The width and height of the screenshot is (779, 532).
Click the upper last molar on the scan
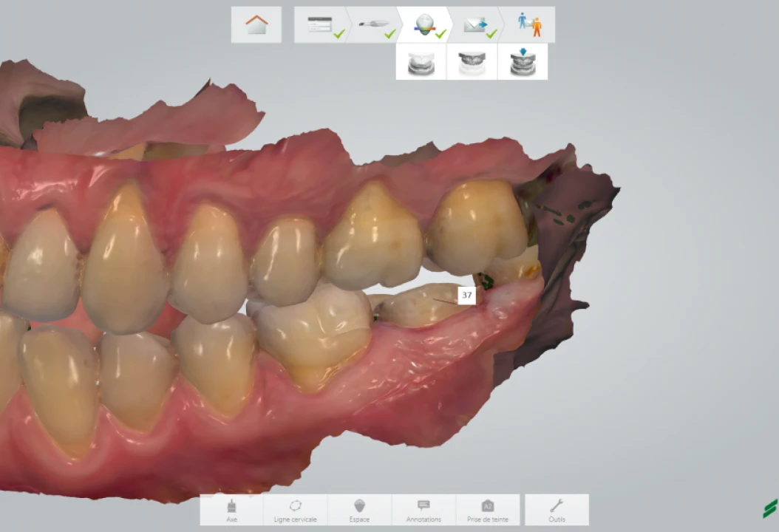[477, 225]
